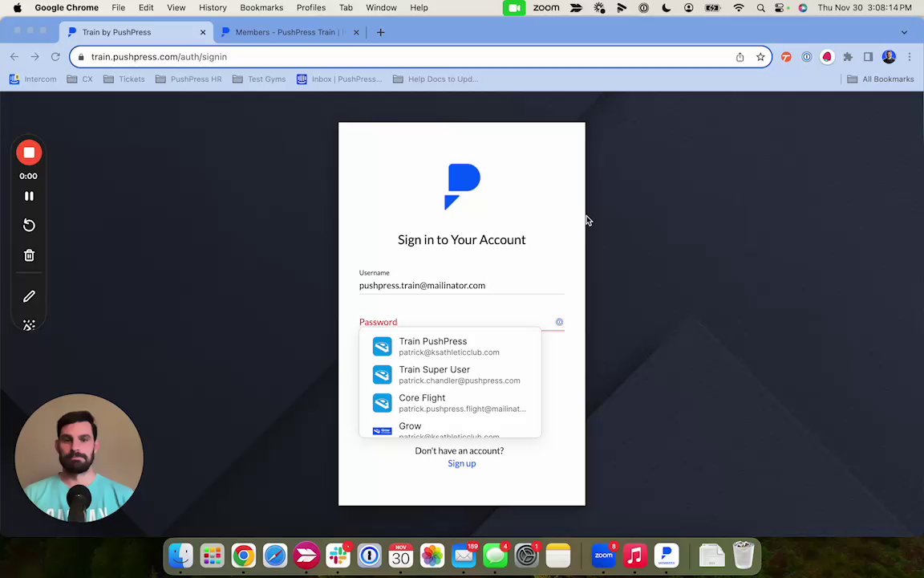Open the red recorder extension icon
924x578 pixels.
tap(828, 57)
